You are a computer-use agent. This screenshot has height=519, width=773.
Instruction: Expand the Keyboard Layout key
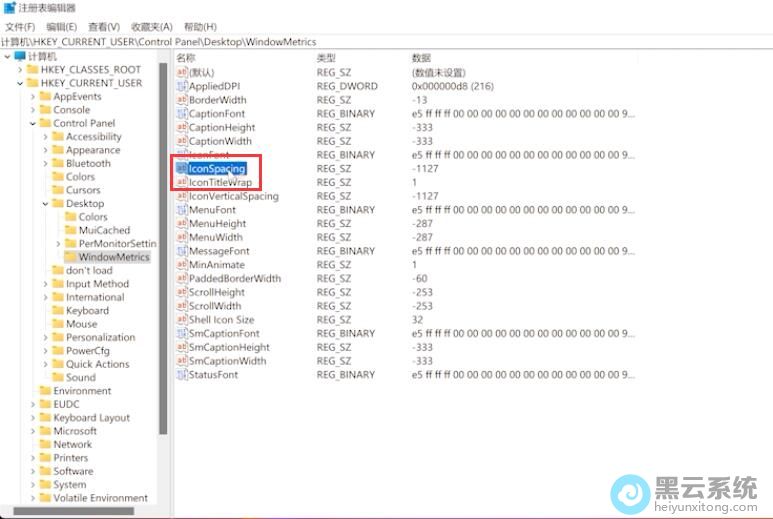(33, 417)
